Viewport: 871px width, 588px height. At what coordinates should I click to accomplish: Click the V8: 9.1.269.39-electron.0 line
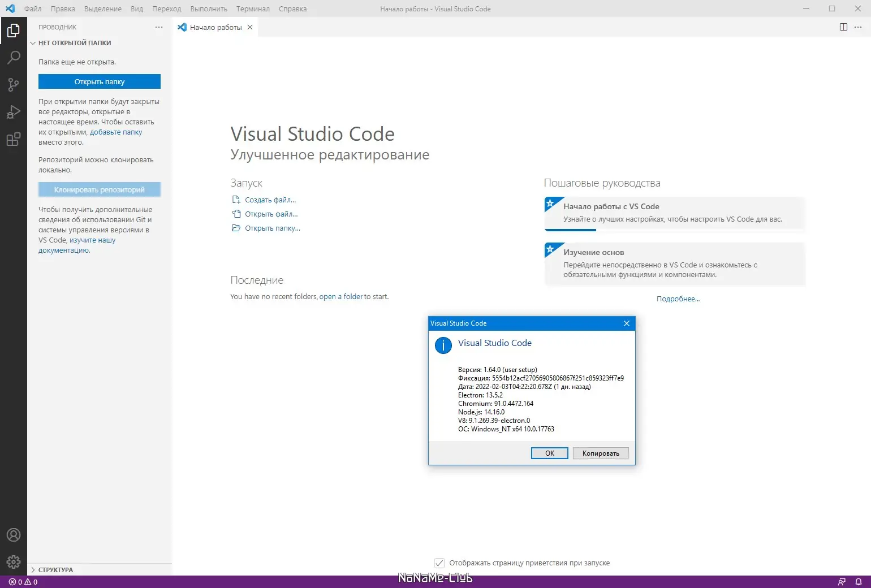point(494,421)
